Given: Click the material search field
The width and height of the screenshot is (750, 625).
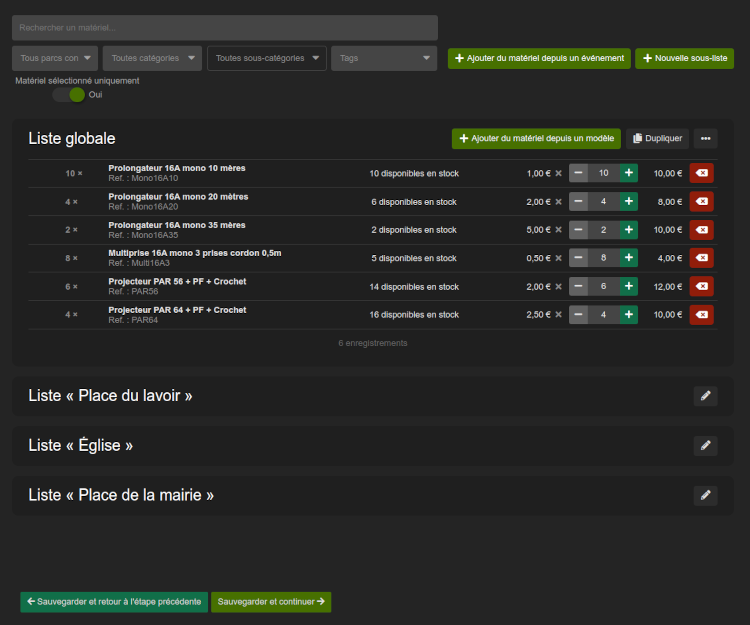Looking at the screenshot, I should tap(225, 28).
